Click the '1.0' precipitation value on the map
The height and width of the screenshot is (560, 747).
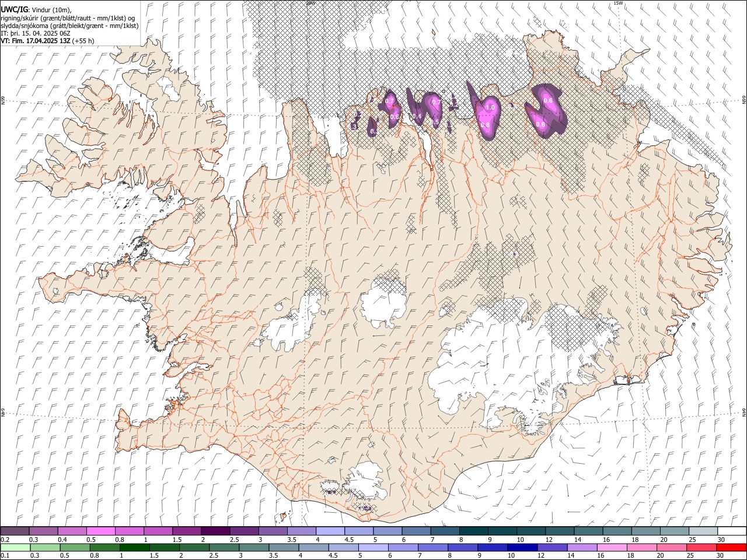tap(490, 107)
